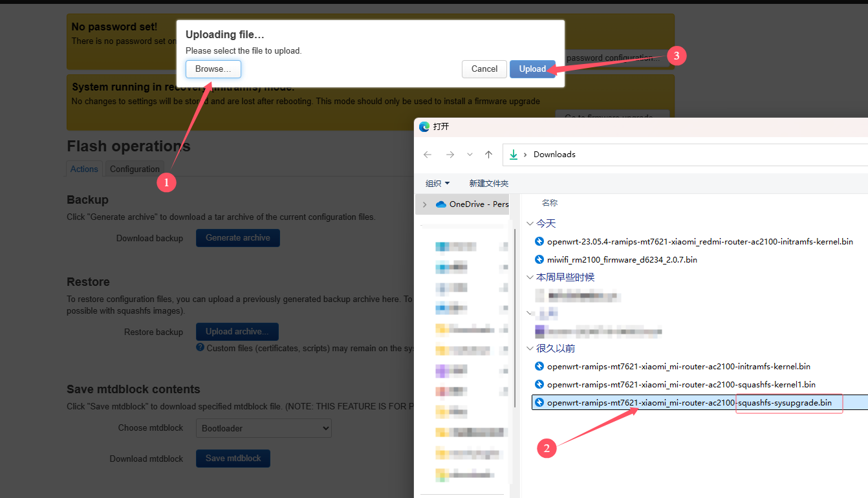This screenshot has width=868, height=498.
Task: Click the Downloads icon in address bar
Action: point(514,155)
